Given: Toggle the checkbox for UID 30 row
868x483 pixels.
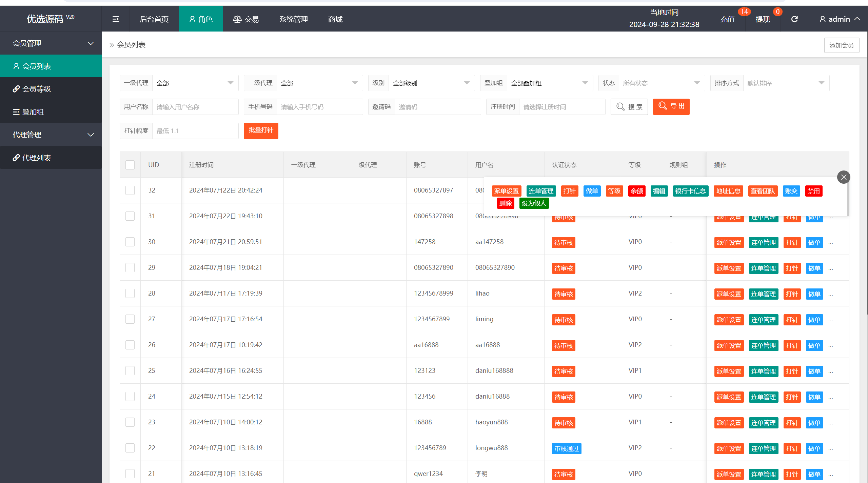Looking at the screenshot, I should click(x=131, y=241).
